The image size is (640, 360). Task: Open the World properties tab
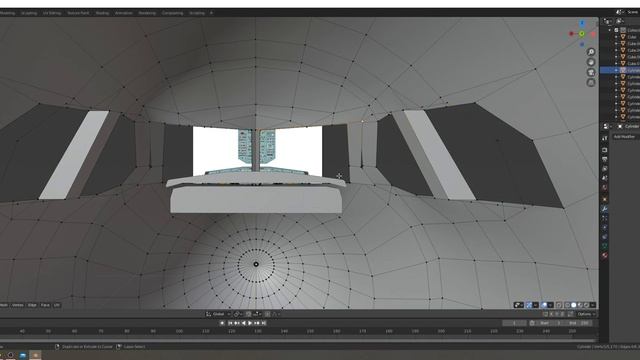[604, 188]
